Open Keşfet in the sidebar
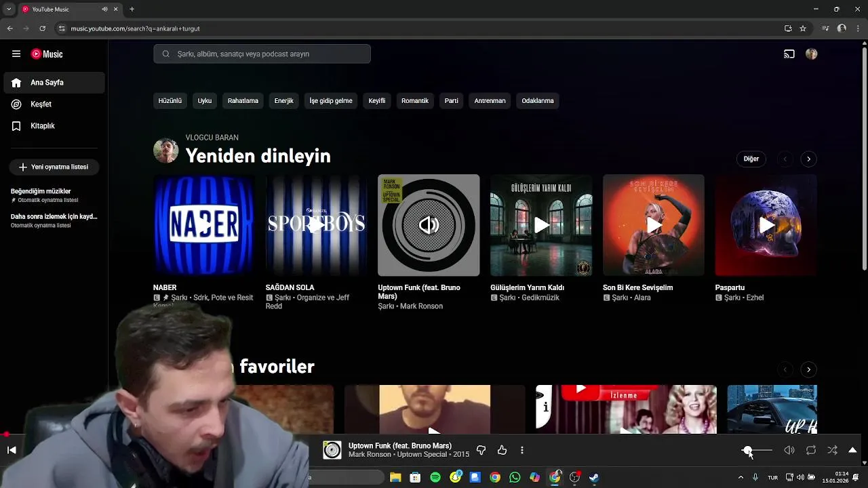Image resolution: width=868 pixels, height=488 pixels. 54,104
